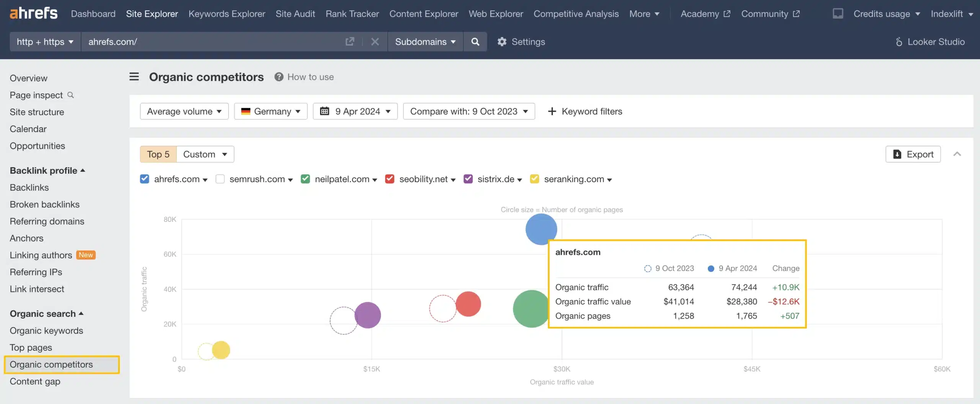Open Site structure in sidebar
Image resolution: width=980 pixels, height=404 pixels.
(x=37, y=112)
